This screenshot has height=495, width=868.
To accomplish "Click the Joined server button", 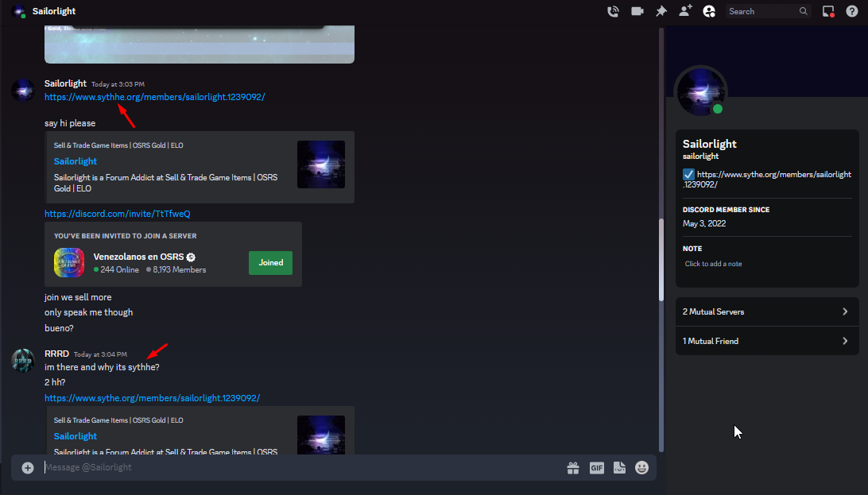I will pos(271,263).
